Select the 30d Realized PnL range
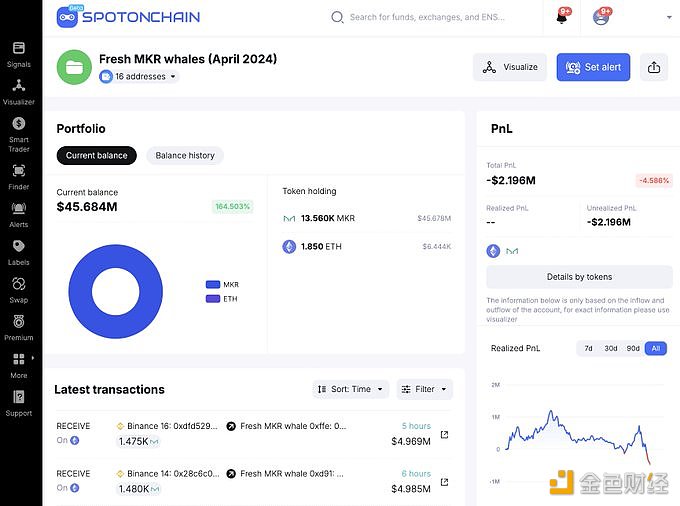The width and height of the screenshot is (680, 506). (x=610, y=348)
